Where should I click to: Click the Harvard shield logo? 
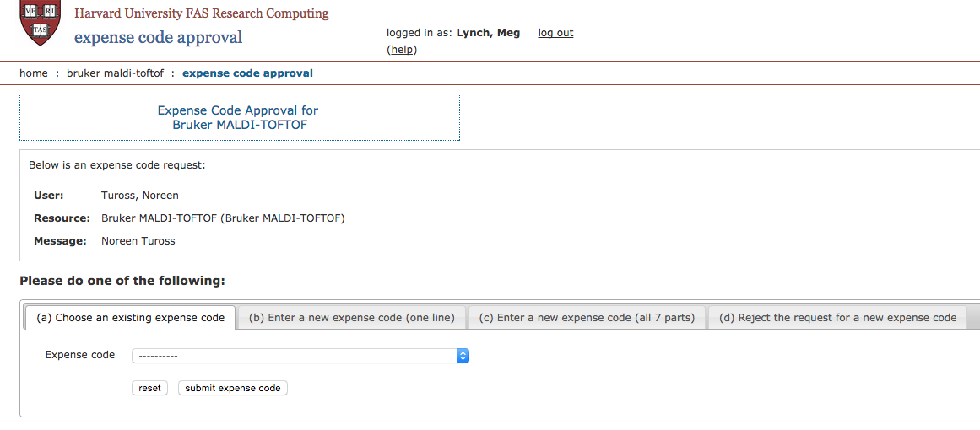tap(41, 22)
